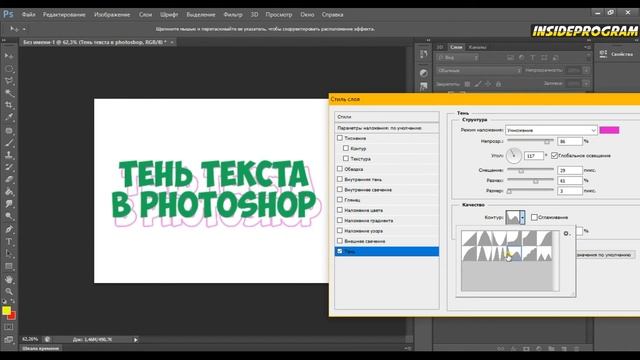
Task: Click the Стили section header
Action: [x=387, y=117]
